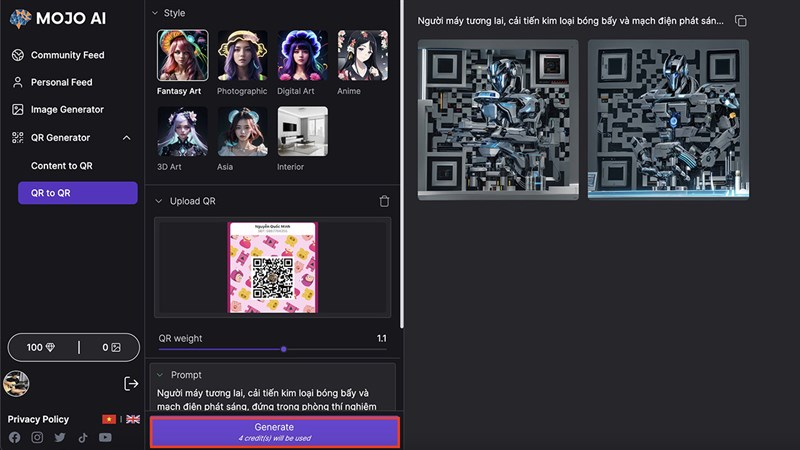
Task: Copy the prompt text using the copy icon
Action: click(740, 21)
